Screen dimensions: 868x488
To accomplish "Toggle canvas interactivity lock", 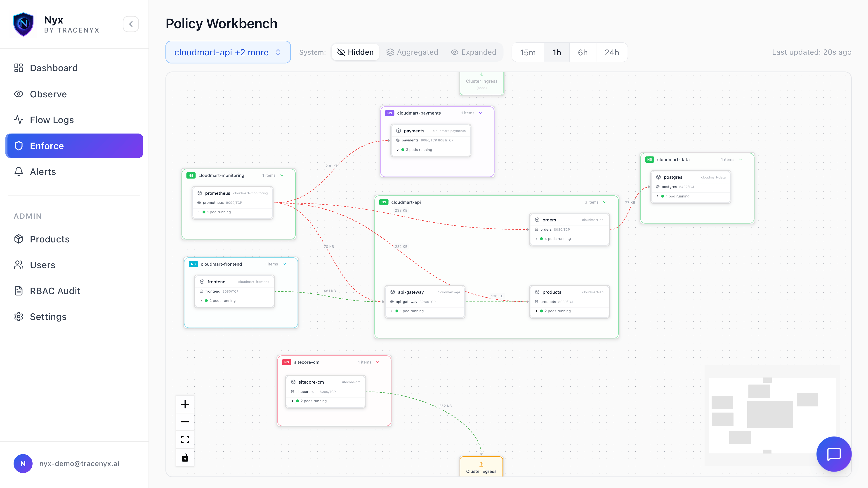I will pyautogui.click(x=185, y=457).
